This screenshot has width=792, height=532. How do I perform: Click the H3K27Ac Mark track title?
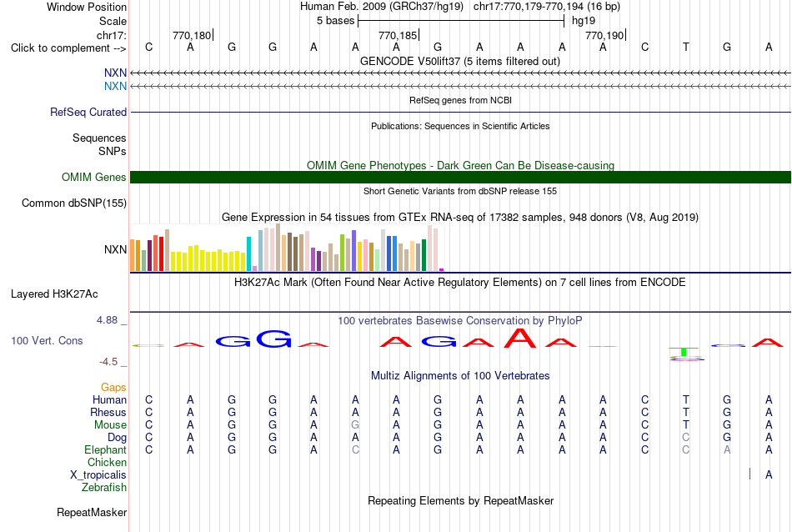tap(460, 282)
